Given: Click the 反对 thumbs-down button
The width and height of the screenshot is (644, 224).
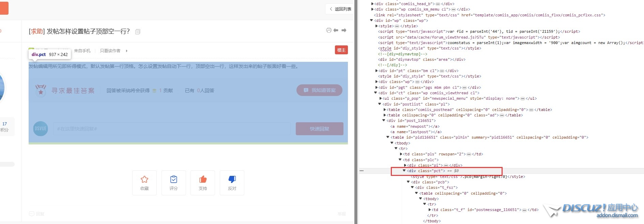Looking at the screenshot, I should [232, 183].
